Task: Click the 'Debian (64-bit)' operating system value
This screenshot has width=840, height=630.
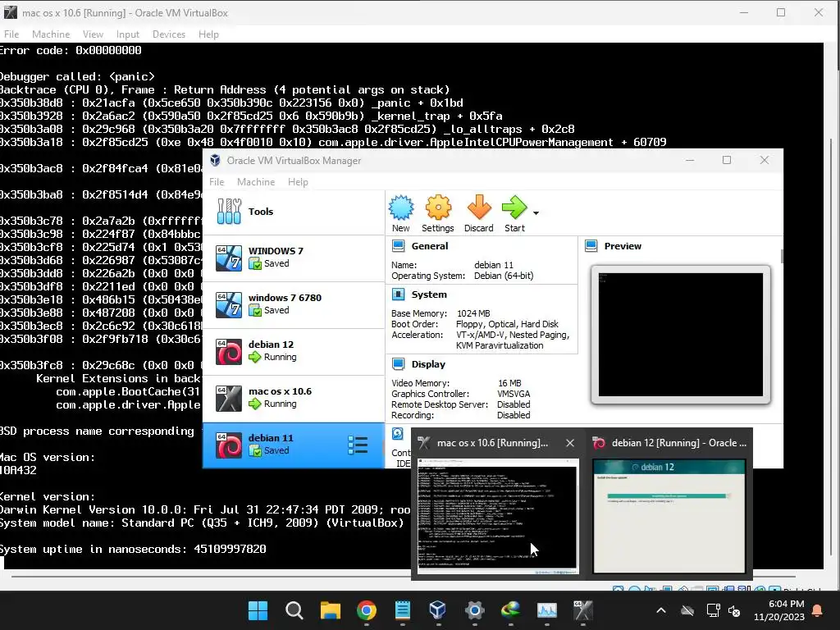Action: pos(504,276)
